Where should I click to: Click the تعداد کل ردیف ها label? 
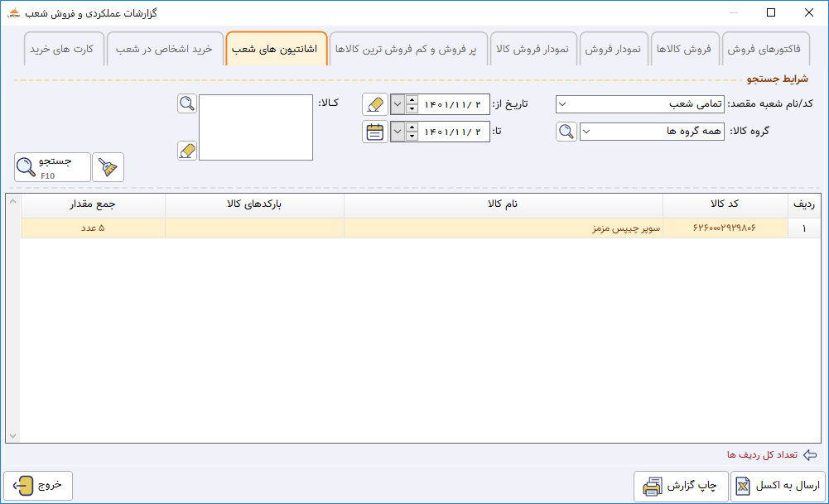[x=762, y=455]
